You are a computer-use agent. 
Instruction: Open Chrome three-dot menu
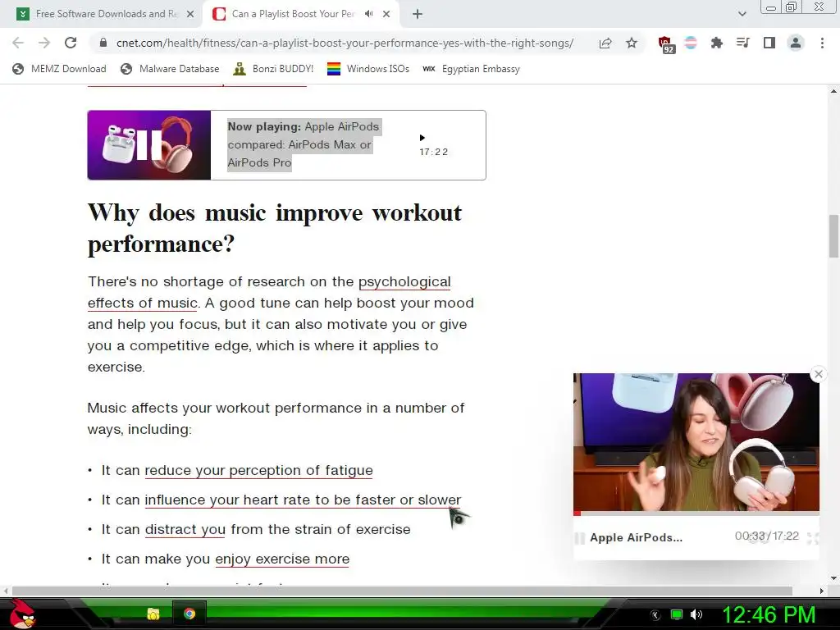coord(822,43)
